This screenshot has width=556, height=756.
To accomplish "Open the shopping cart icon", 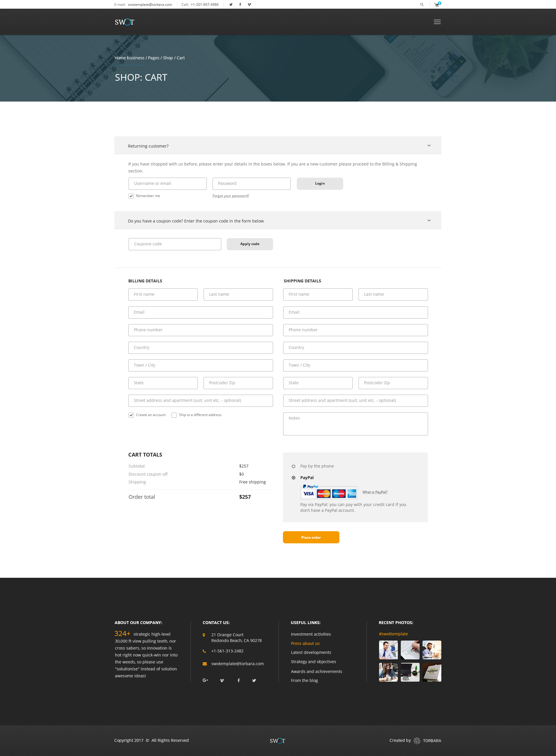I will point(436,5).
